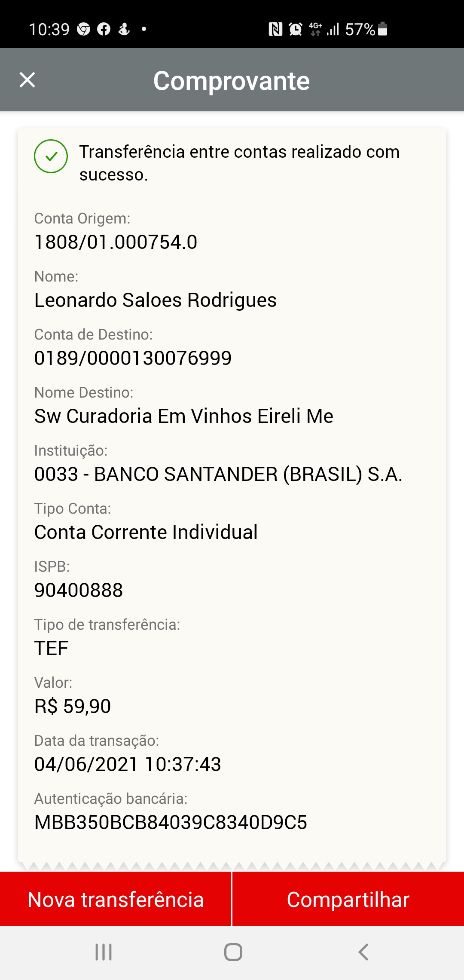Select the bank authentication code MBB350BCB84039C8340D9C5
The image size is (464, 980).
[x=171, y=822]
